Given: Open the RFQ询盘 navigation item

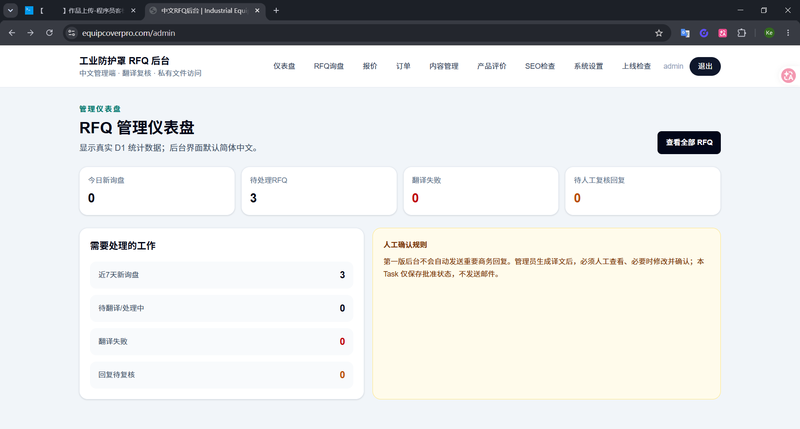Looking at the screenshot, I should (329, 66).
